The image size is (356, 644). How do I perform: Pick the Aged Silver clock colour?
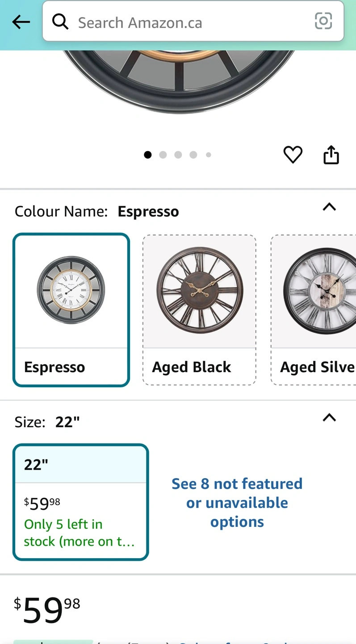[314, 309]
